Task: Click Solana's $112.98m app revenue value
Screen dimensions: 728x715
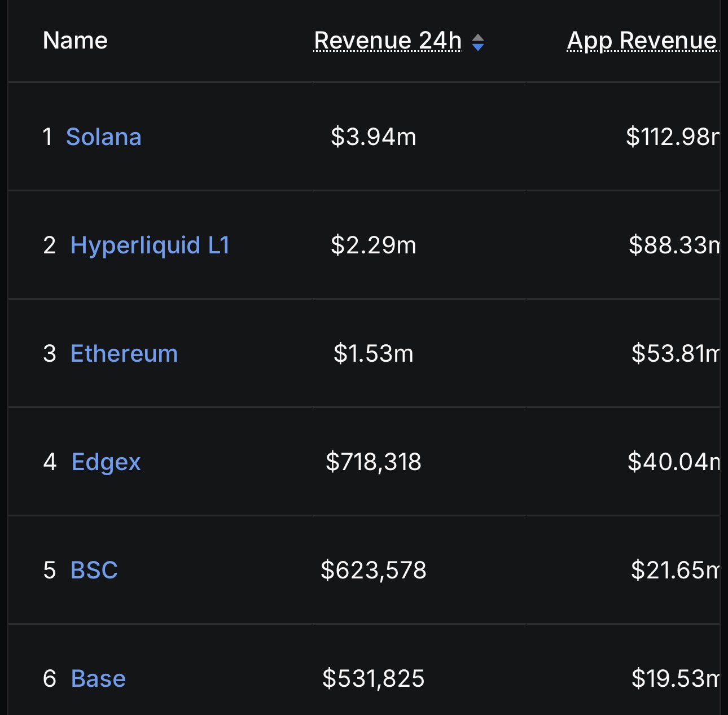Action: click(x=672, y=137)
